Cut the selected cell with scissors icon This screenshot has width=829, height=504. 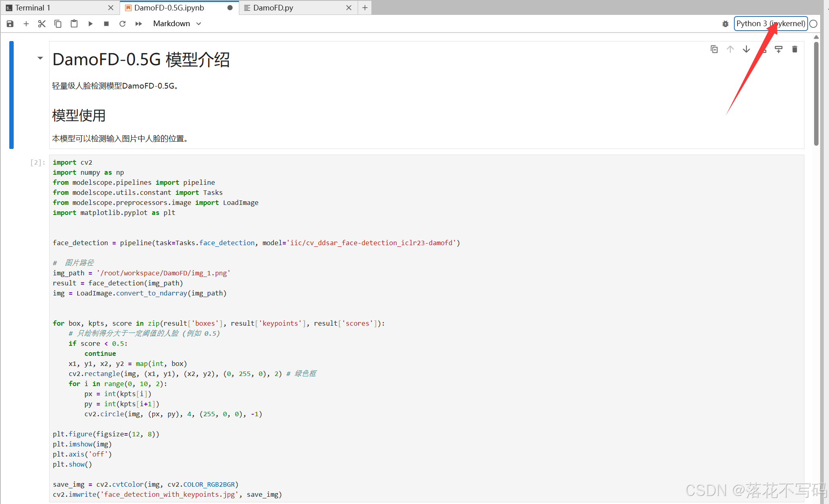pos(42,24)
